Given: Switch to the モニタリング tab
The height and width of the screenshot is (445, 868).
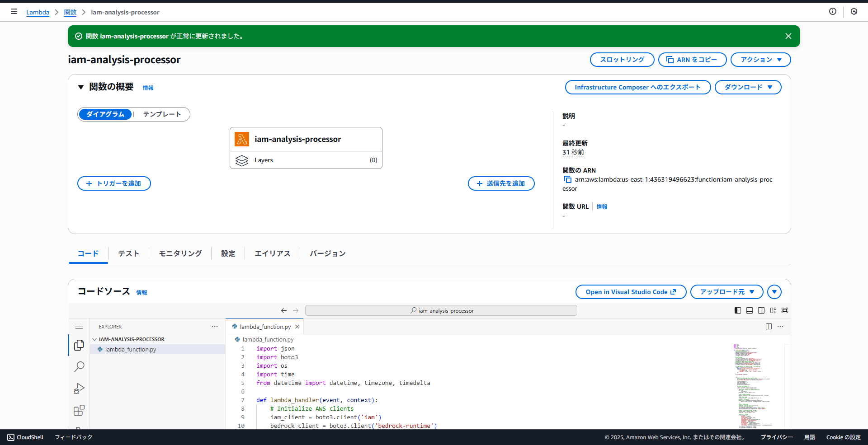Looking at the screenshot, I should click(x=179, y=253).
